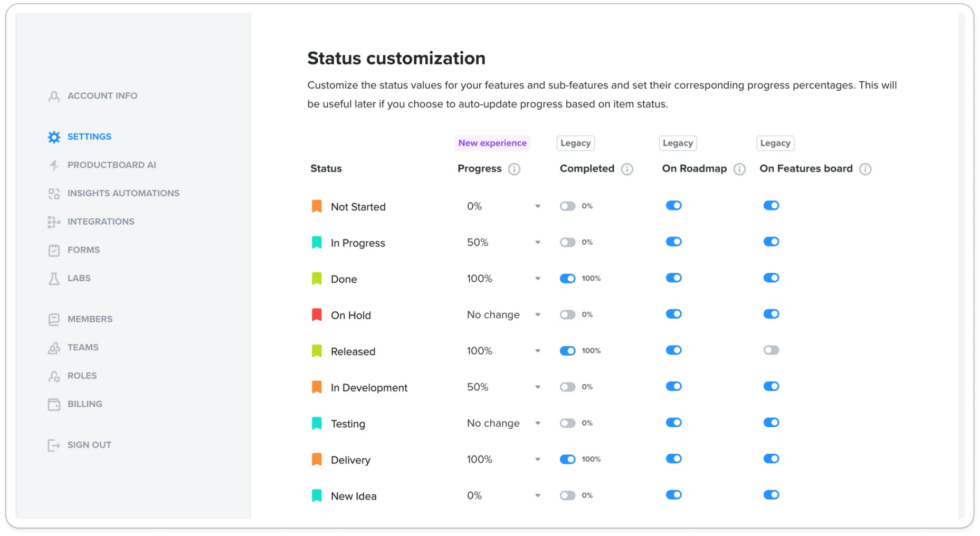Click the Sign Out arrow icon
Image resolution: width=980 pixels, height=536 pixels.
coord(54,445)
